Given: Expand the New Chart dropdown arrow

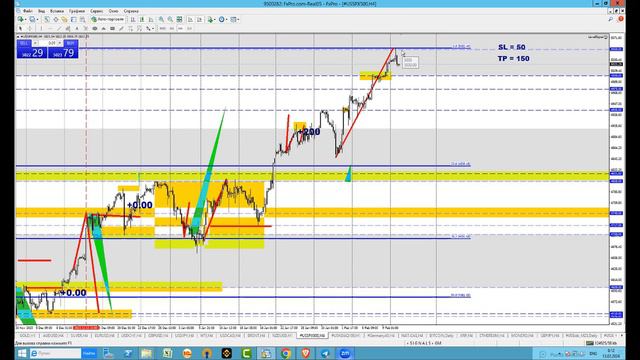Looking at the screenshot, I should click(x=25, y=20).
